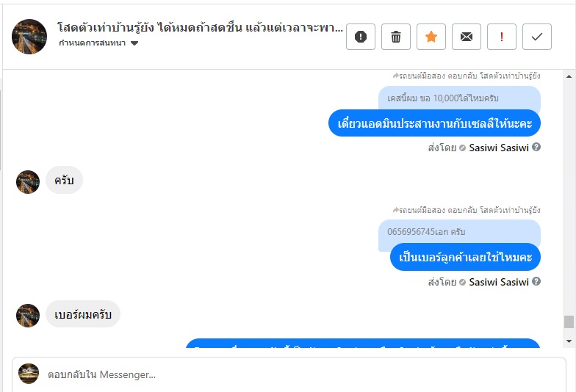Click help icon beside second Sasiwi Sasiwi
The width and height of the screenshot is (576, 392).
pyautogui.click(x=536, y=282)
